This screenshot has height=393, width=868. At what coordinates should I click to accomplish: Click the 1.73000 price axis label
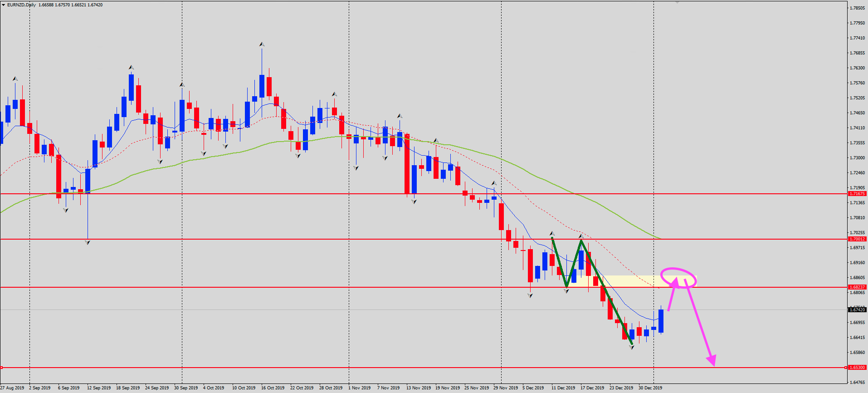point(857,158)
